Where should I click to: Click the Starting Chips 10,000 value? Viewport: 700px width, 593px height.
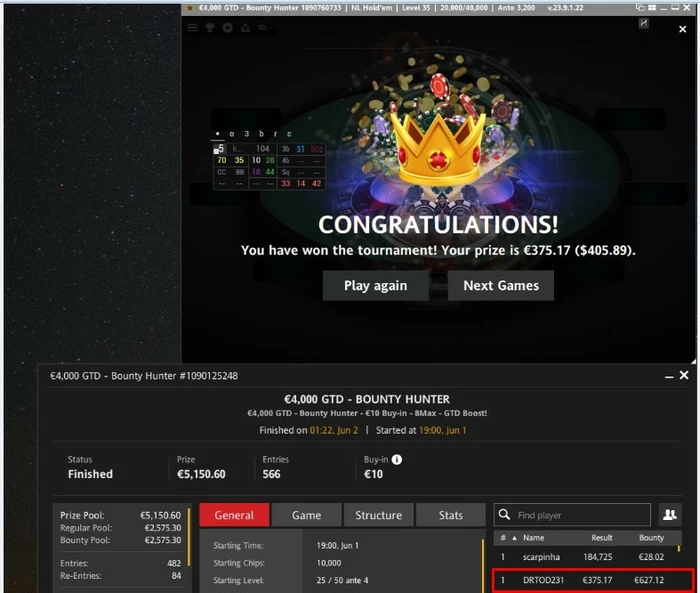pyautogui.click(x=329, y=563)
